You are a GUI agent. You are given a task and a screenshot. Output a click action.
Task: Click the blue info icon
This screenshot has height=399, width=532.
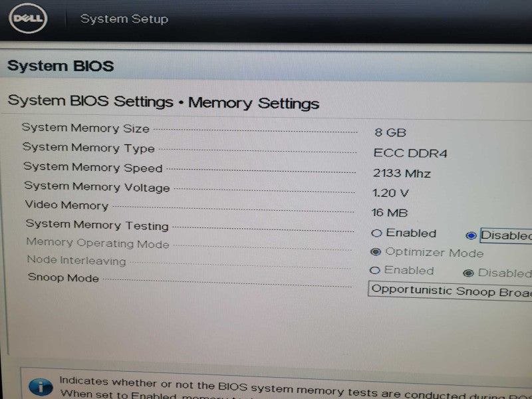[41, 387]
